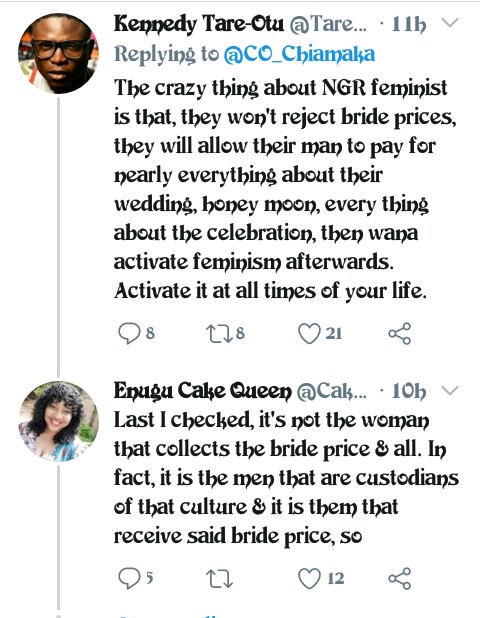This screenshot has width=480, height=618.
Task: Open tweet text about NGR feminist
Action: tap(285, 189)
